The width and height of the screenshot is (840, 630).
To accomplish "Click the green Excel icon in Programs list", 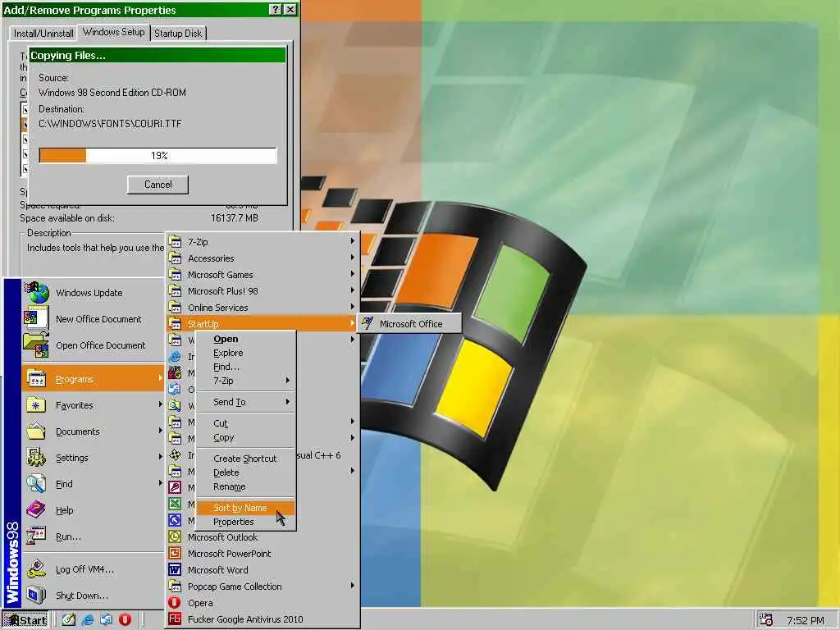I will pos(175,504).
